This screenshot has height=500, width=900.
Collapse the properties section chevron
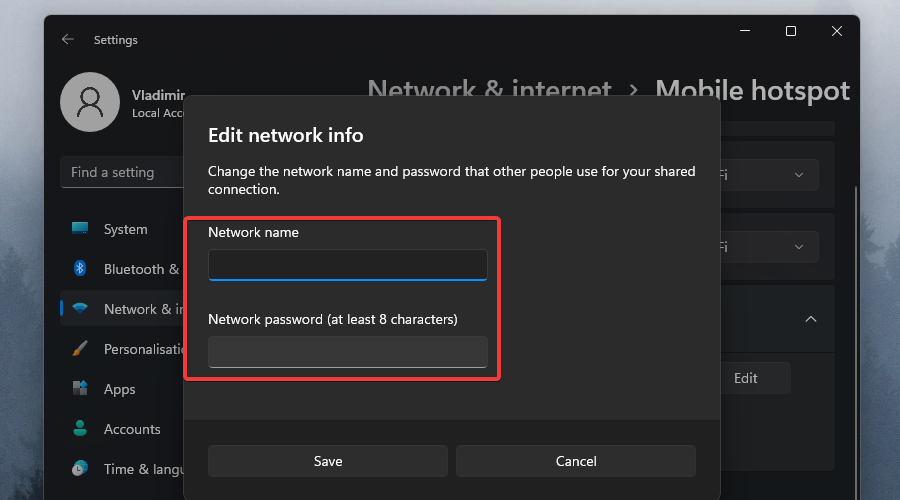tap(811, 319)
